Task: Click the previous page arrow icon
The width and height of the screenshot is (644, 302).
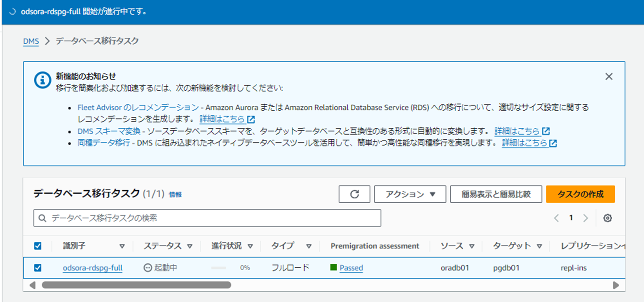Action: (x=556, y=218)
